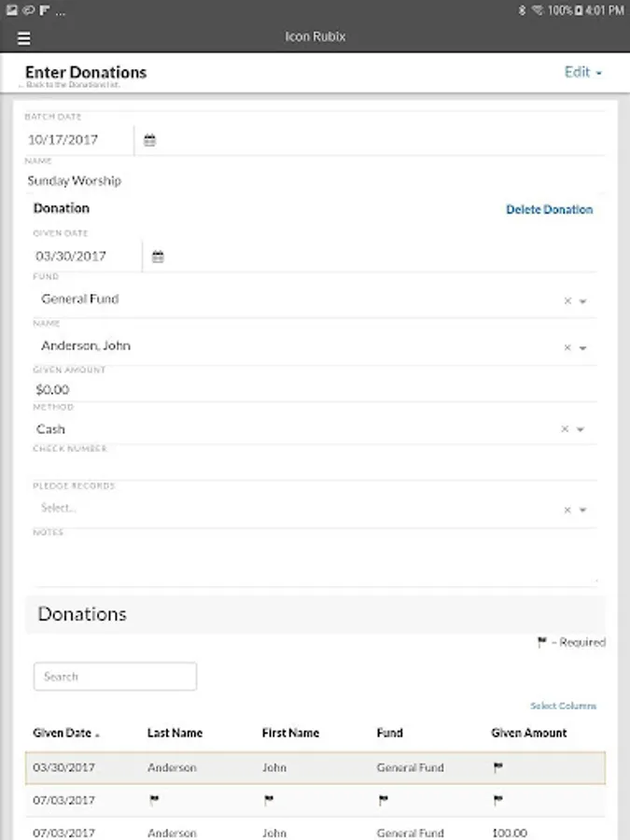Select the 03/30/2017 Anderson donation row
The image size is (630, 840).
click(315, 768)
